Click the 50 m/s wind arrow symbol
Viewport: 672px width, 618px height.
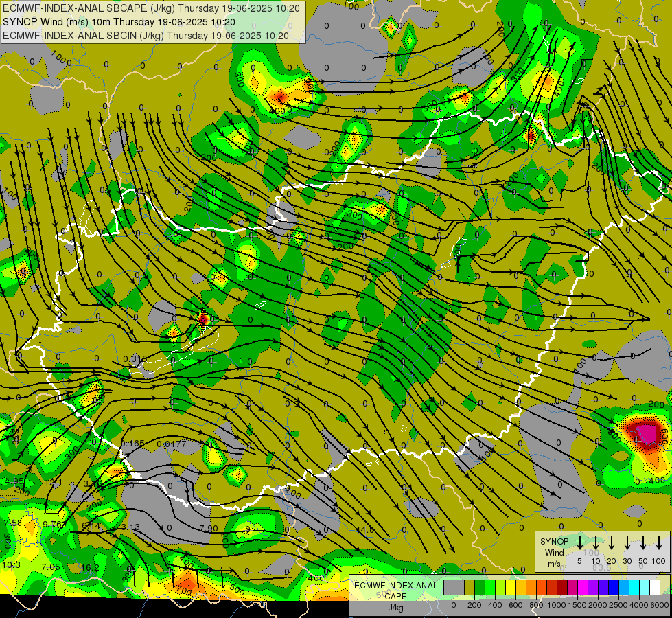(x=643, y=542)
